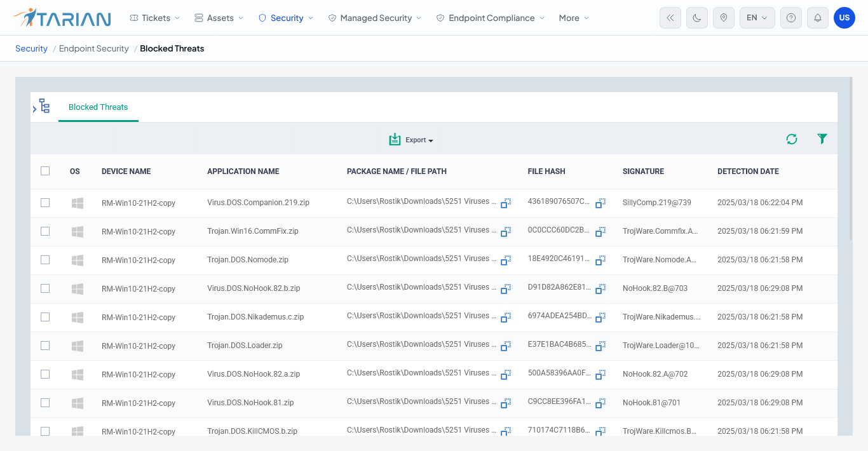
Task: Go to Security via the breadcrumb link
Action: pos(31,48)
